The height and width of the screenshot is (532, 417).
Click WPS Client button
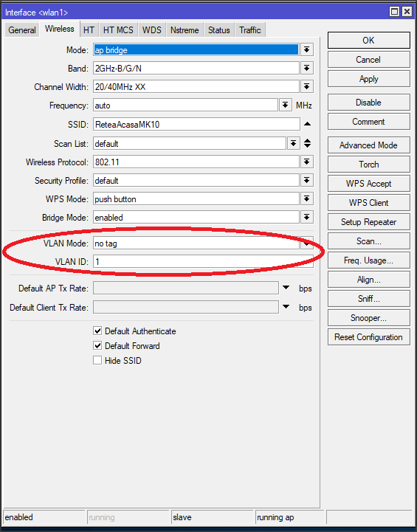coord(369,203)
